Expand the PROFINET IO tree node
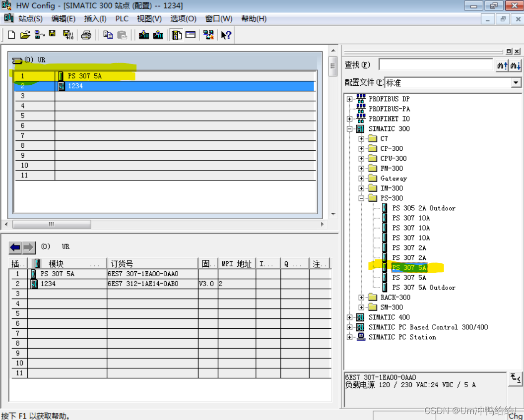This screenshot has height=420, width=524. [349, 119]
